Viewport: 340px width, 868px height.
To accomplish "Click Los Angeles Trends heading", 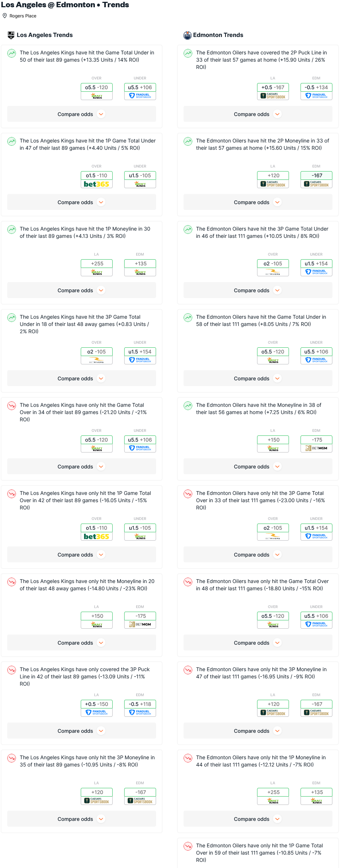I will click(x=45, y=35).
